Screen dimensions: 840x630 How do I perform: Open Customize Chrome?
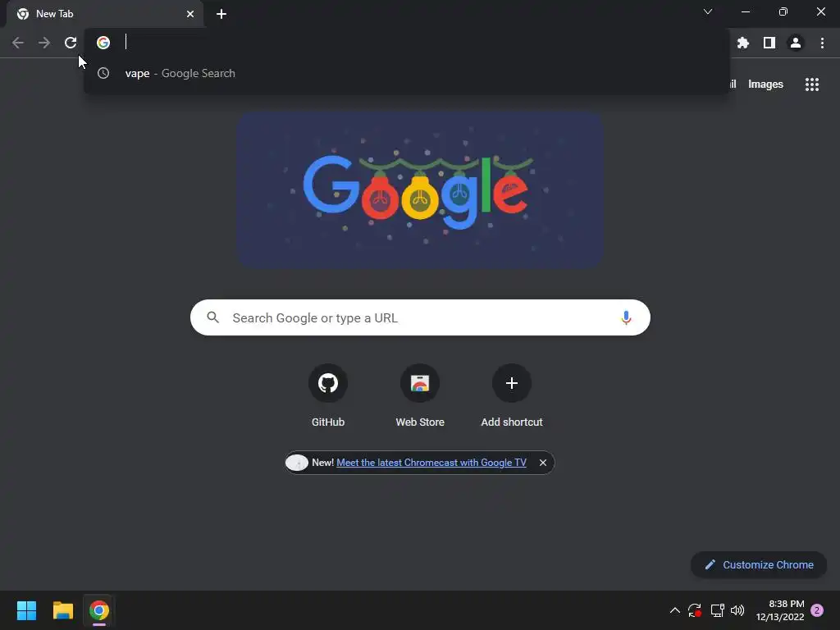point(759,564)
